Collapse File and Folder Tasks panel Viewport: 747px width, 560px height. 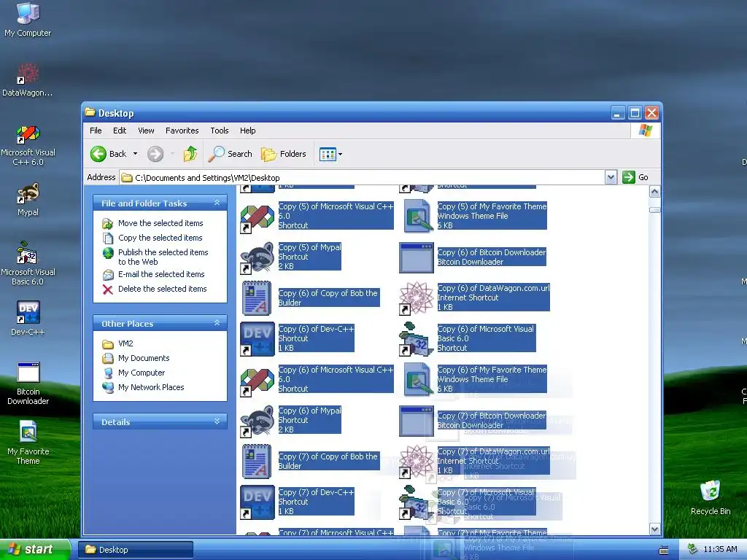coord(217,203)
